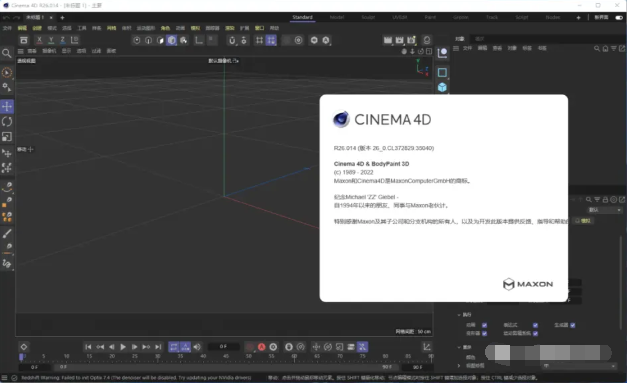Viewport: 628px width, 383px height.
Task: Select the paint brush tool on left
Action: 7,234
